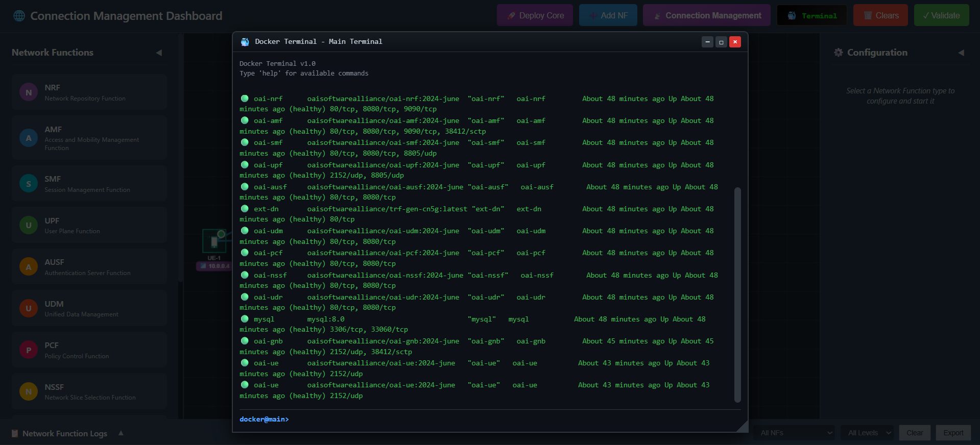Select the AMF Access and Mobility card
Screen dimensions: 980x445
click(89, 138)
